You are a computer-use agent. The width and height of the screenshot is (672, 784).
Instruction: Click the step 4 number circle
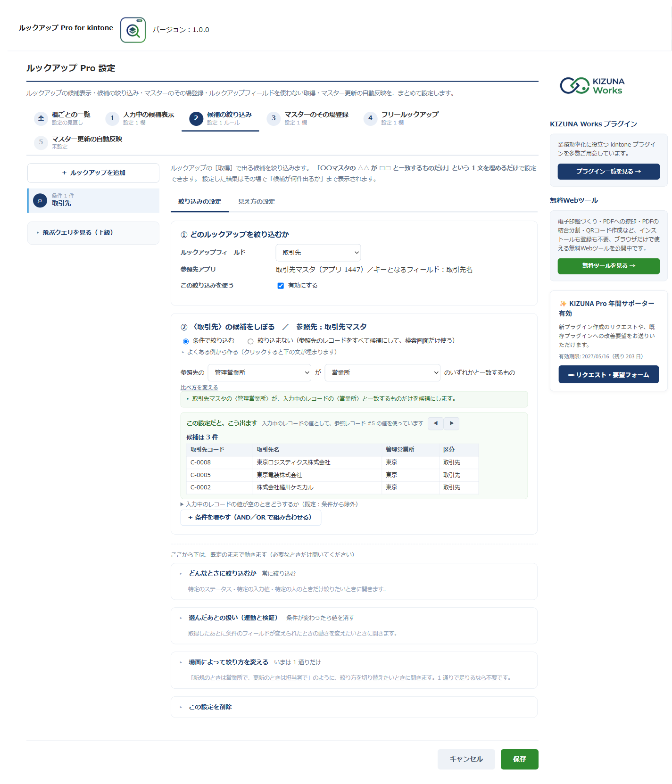[370, 118]
